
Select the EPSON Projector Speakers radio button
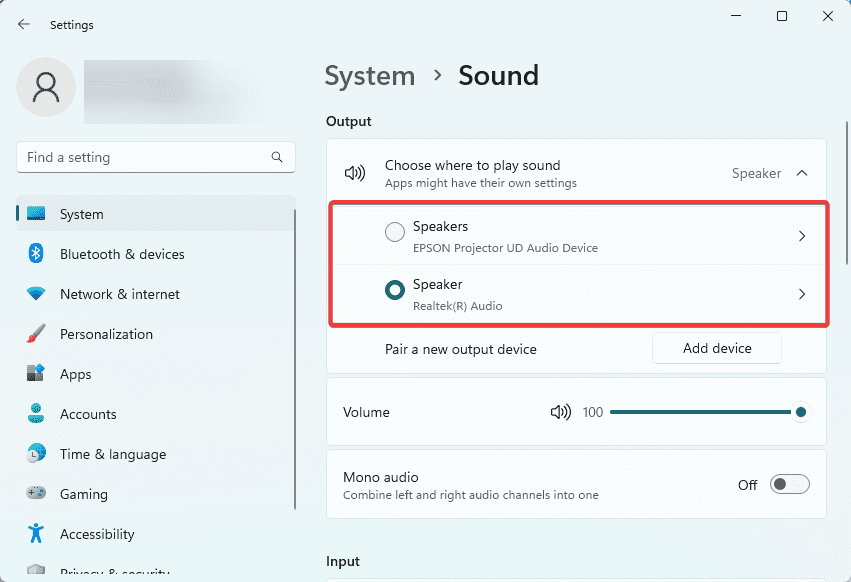[x=395, y=232]
